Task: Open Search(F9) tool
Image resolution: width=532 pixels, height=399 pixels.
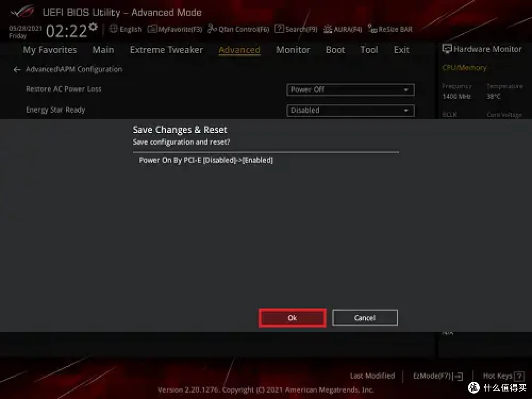Action: point(296,29)
